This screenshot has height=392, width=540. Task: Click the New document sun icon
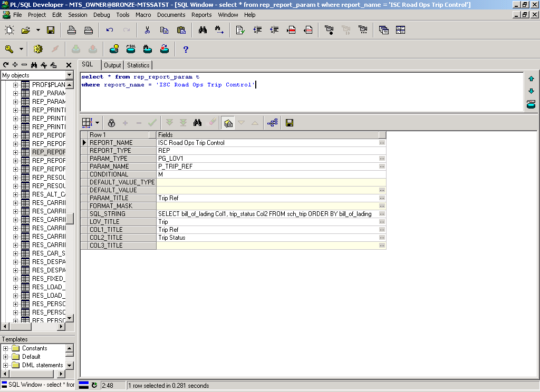(x=9, y=30)
